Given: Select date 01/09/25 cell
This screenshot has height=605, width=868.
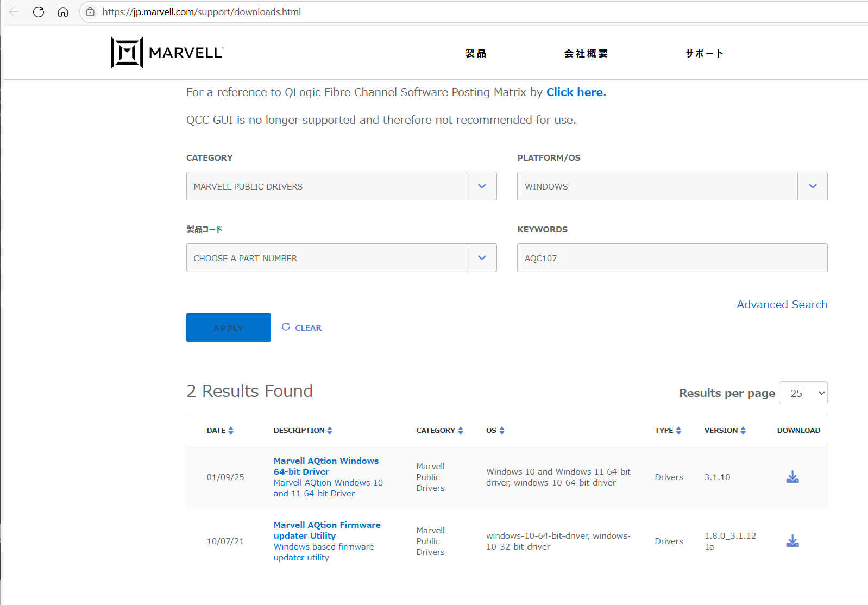Looking at the screenshot, I should [x=225, y=477].
